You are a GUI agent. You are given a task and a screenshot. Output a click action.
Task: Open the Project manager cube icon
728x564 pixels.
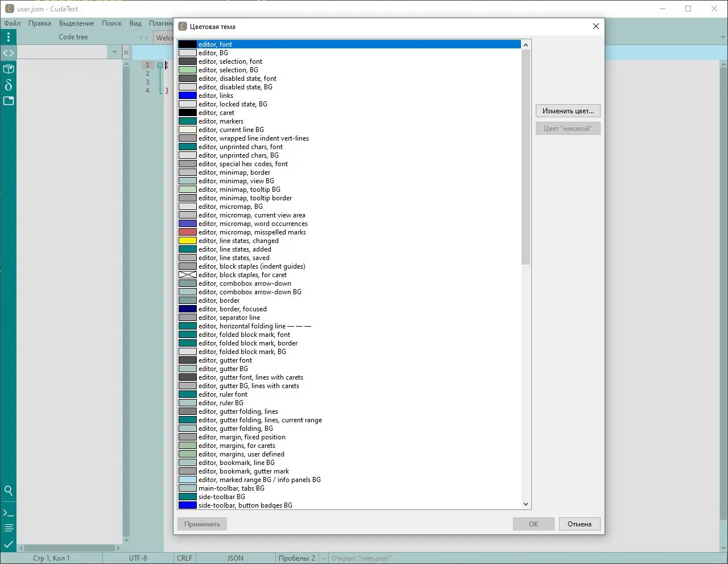click(x=9, y=69)
